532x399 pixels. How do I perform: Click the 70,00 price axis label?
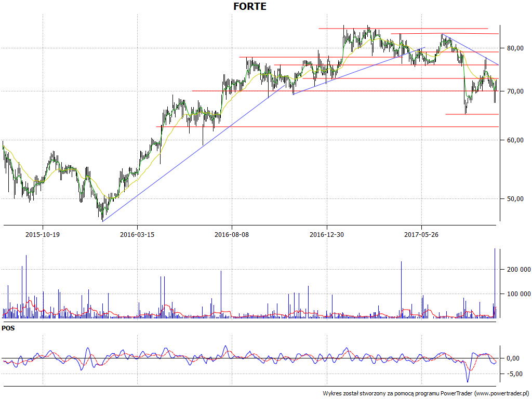pos(515,91)
